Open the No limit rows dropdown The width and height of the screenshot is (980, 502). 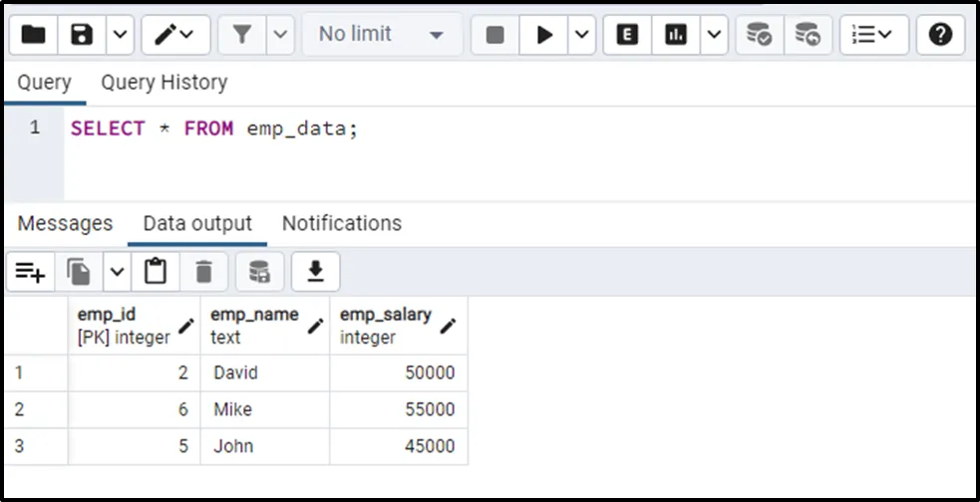pyautogui.click(x=382, y=35)
